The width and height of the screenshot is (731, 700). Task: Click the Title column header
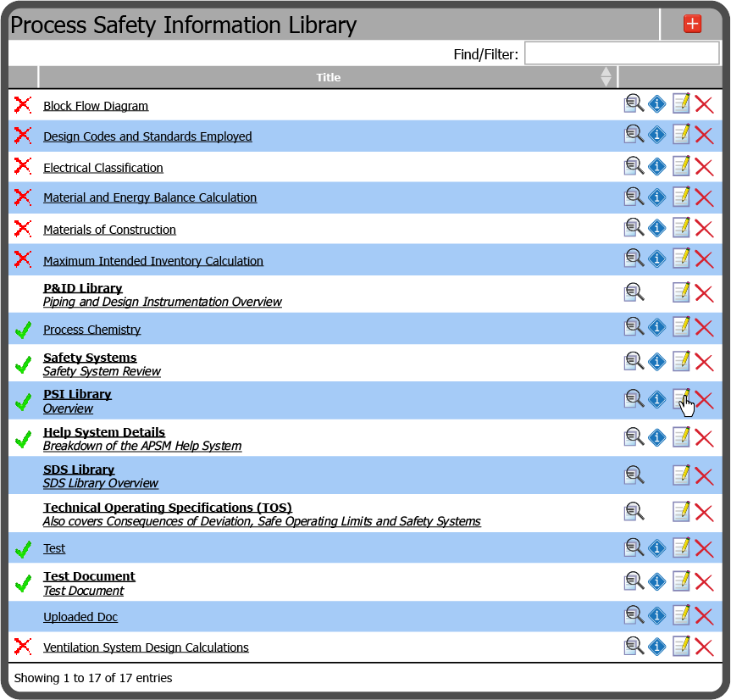[328, 77]
